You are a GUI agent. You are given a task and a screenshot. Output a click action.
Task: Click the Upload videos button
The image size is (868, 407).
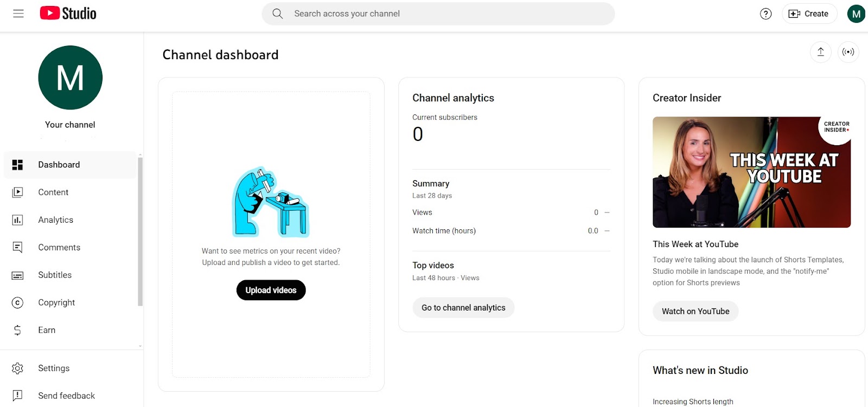(271, 290)
